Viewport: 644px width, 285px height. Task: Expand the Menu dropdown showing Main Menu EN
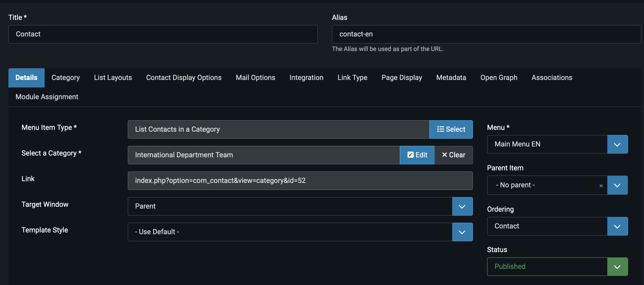click(617, 144)
